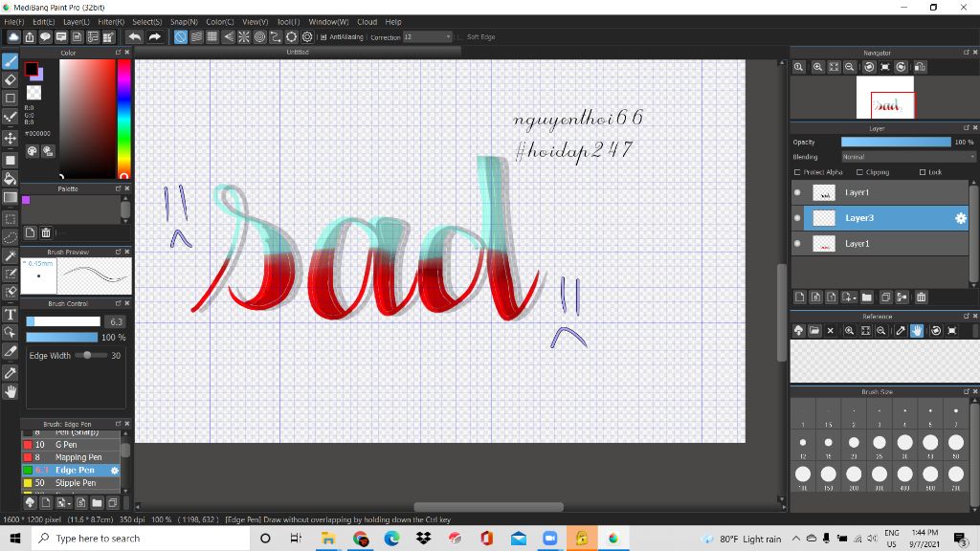Open the Window menu
This screenshot has width=980, height=551.
(x=328, y=22)
